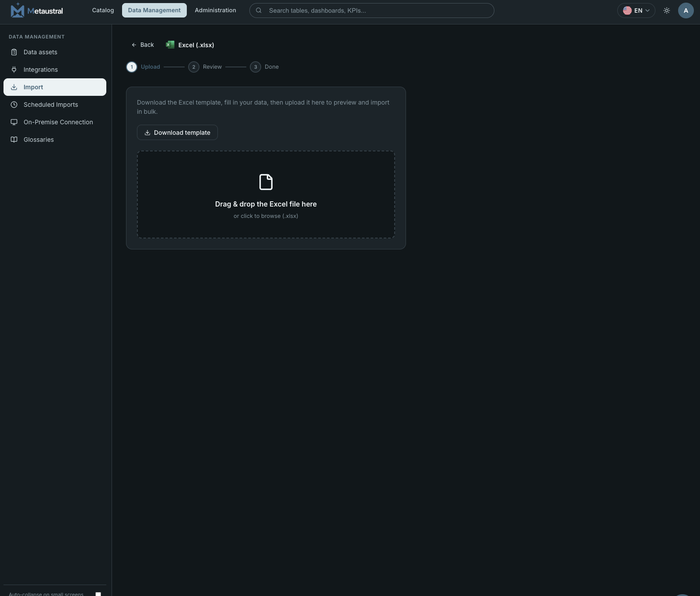Open the Catalog tab
700x596 pixels.
click(x=103, y=10)
